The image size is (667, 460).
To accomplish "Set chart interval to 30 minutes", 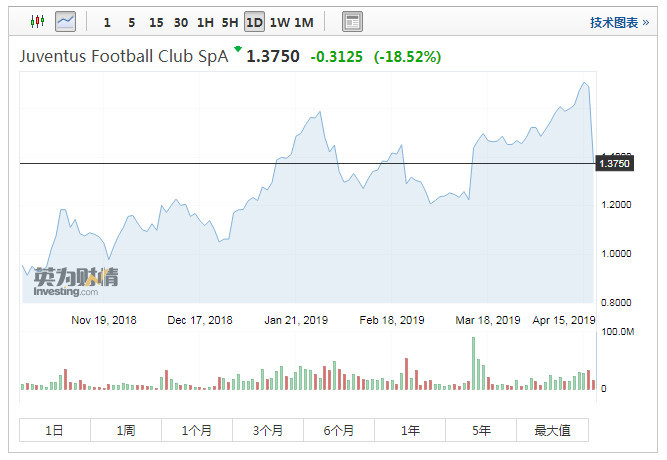I will pyautogui.click(x=181, y=22).
